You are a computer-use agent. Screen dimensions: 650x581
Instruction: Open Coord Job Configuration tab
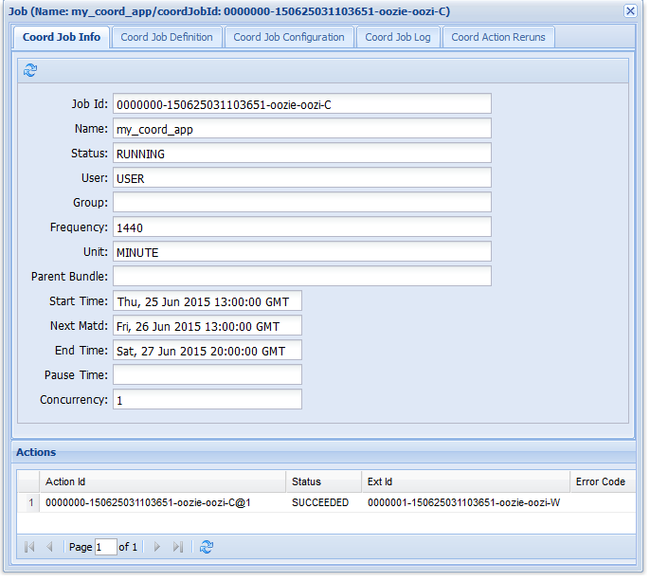click(x=289, y=37)
